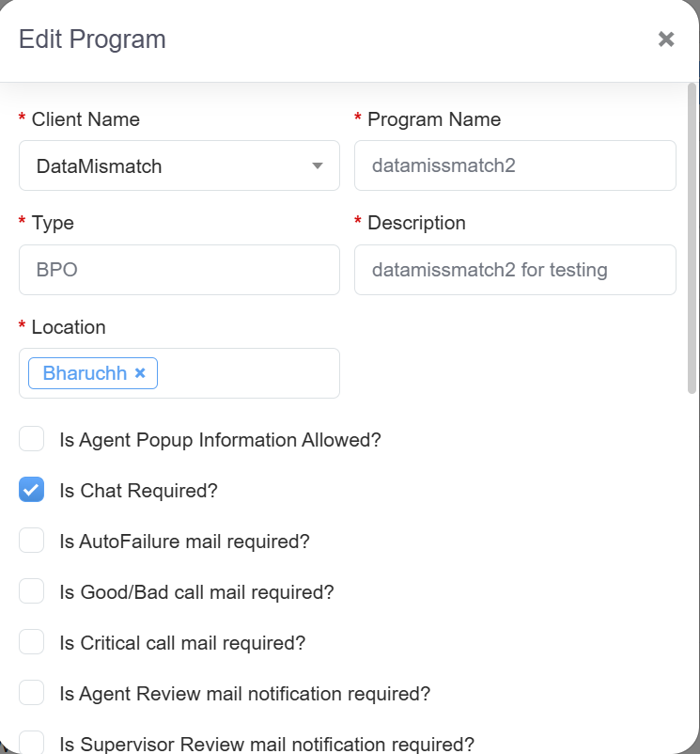
Task: Select the Bharuchh tag text
Action: [85, 373]
